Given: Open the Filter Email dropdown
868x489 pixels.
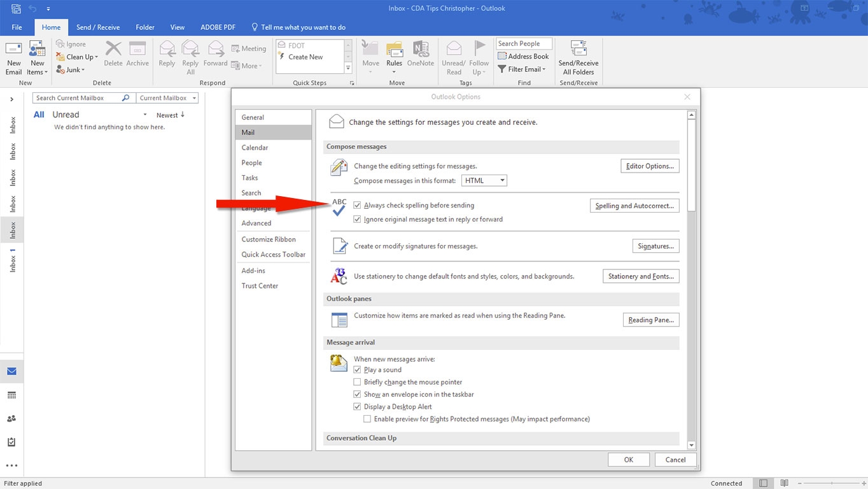Looking at the screenshot, I should click(522, 69).
